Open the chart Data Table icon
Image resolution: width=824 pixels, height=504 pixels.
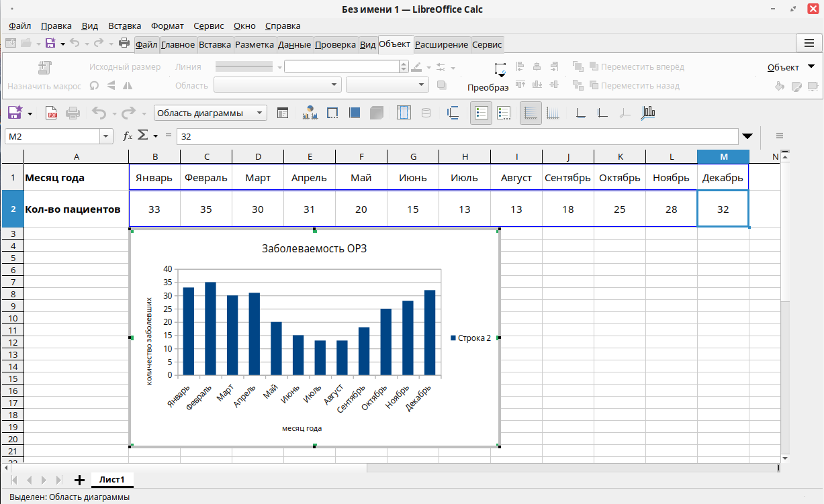pyautogui.click(x=404, y=113)
